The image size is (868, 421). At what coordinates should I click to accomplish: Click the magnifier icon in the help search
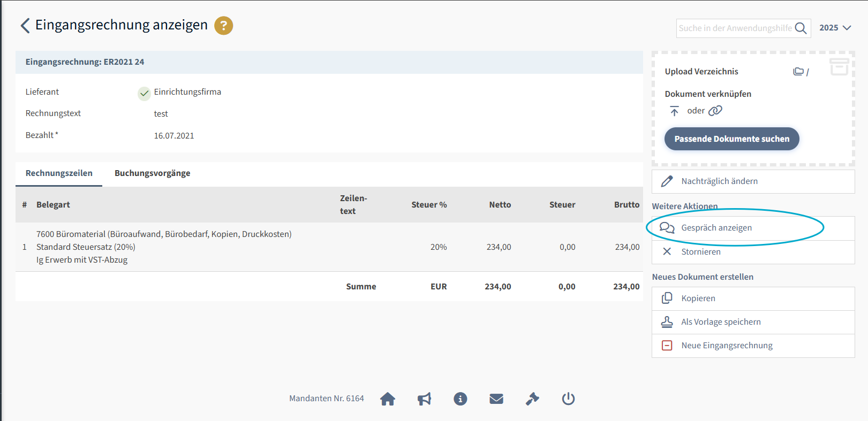pos(801,28)
